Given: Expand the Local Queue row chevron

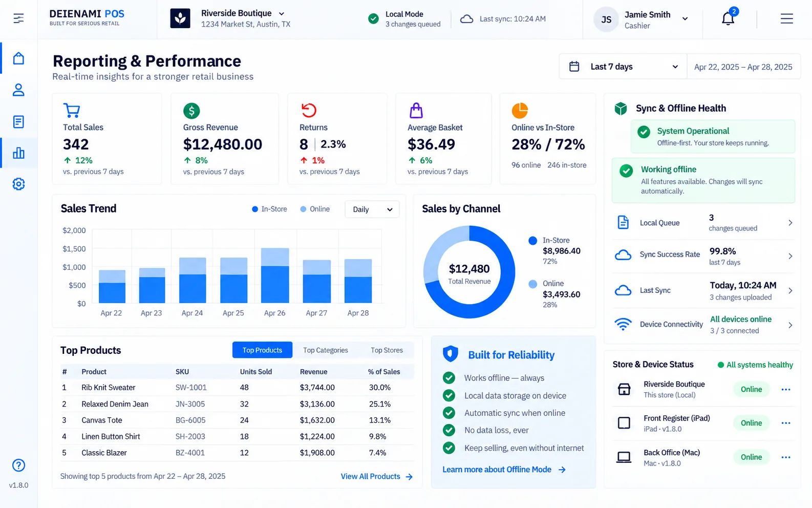Looking at the screenshot, I should [790, 223].
